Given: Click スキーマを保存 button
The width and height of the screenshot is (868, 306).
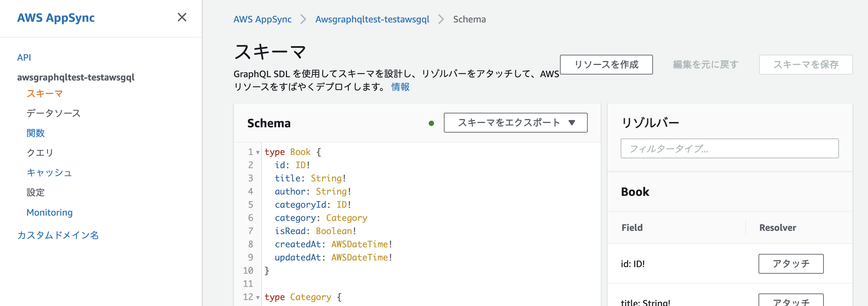Looking at the screenshot, I should click(x=806, y=64).
